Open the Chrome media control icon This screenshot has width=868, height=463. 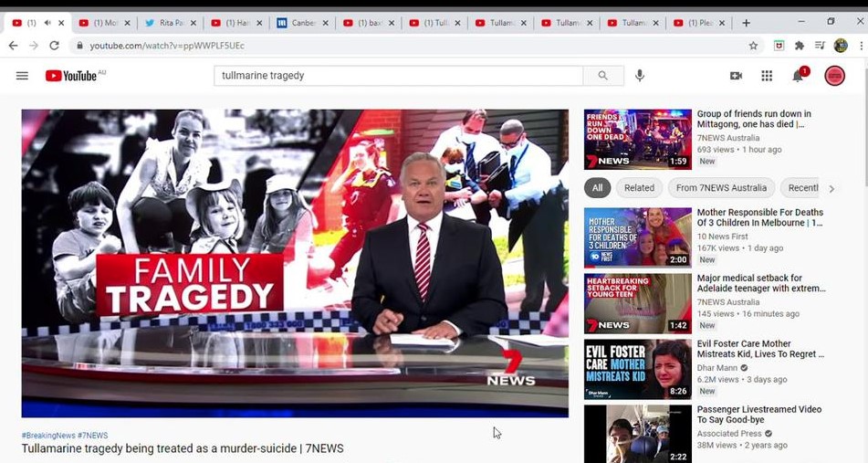pyautogui.click(x=820, y=46)
